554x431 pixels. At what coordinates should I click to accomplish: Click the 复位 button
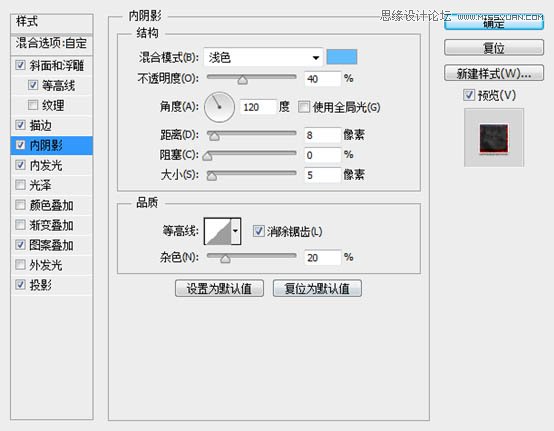click(x=494, y=47)
